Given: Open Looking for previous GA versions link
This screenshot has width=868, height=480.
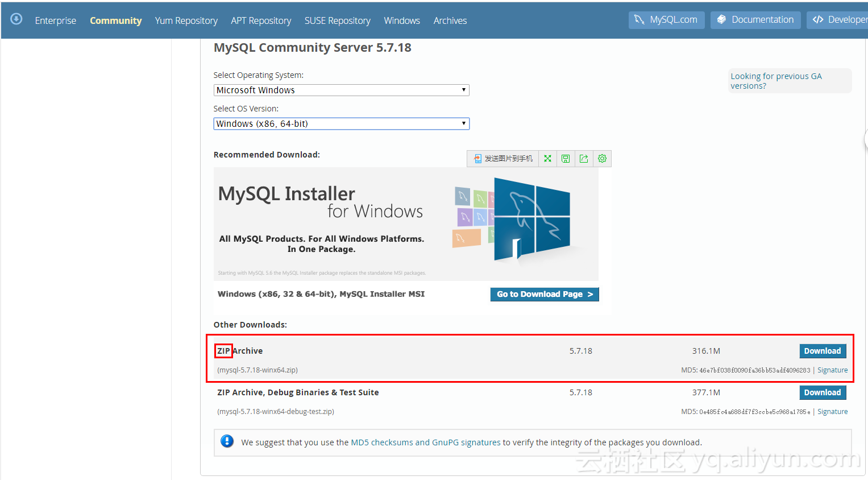Looking at the screenshot, I should tap(776, 81).
